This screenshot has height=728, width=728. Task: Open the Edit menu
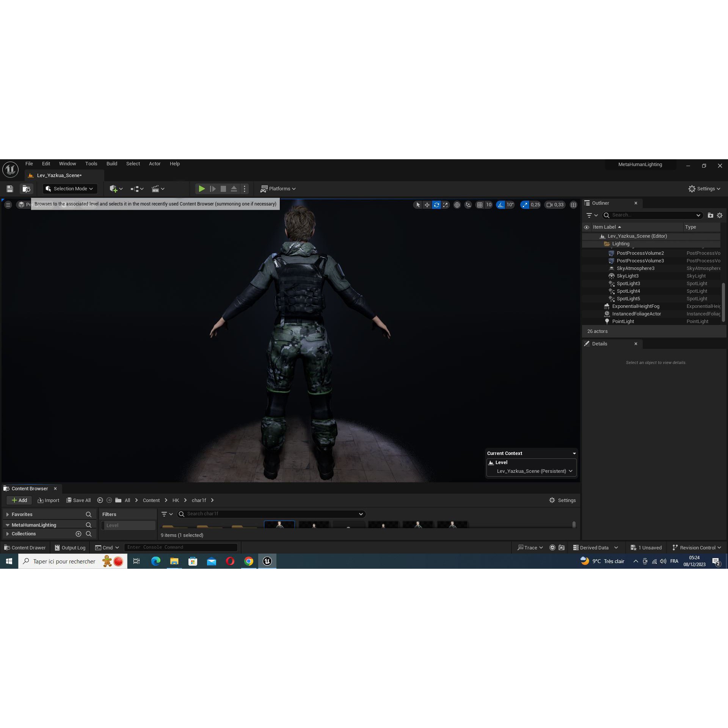click(46, 164)
